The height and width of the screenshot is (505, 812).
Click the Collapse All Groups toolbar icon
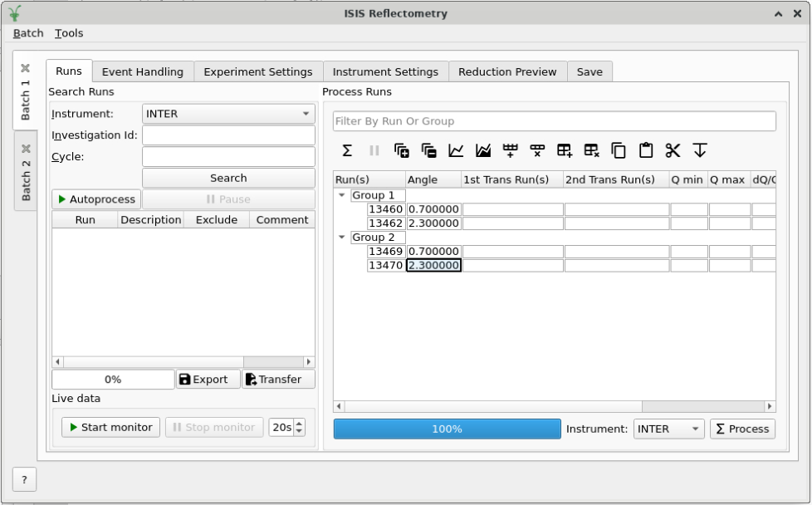tap(428, 150)
